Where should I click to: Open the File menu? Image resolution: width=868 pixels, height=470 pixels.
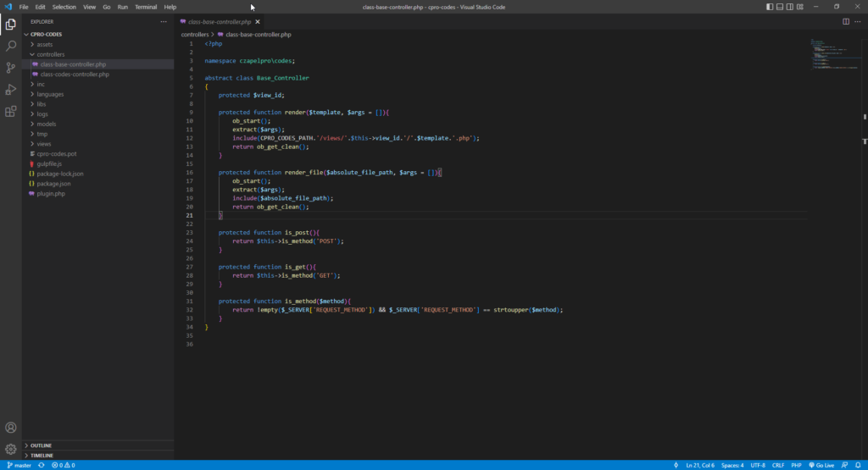click(x=24, y=7)
